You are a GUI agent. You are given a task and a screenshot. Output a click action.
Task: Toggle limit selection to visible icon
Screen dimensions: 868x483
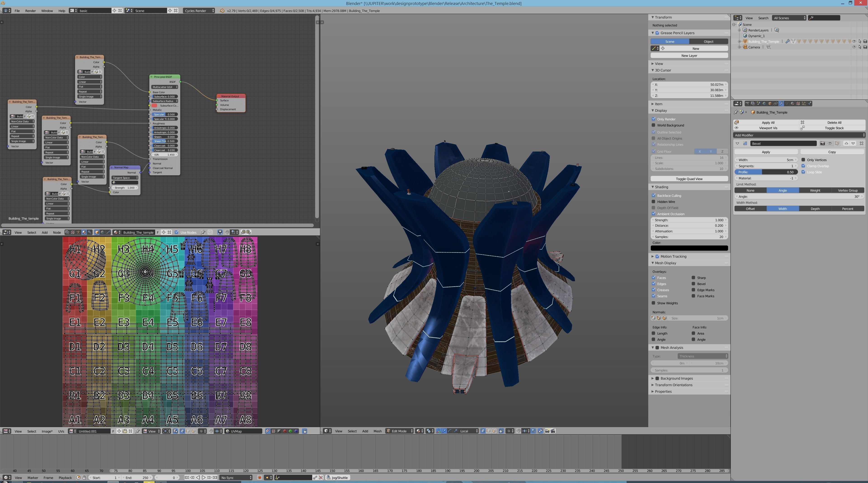[501, 431]
